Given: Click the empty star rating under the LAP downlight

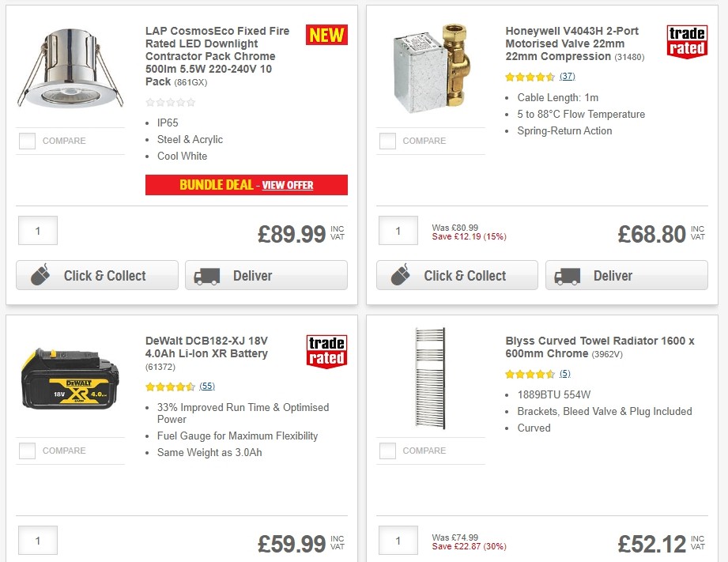Looking at the screenshot, I should (170, 102).
